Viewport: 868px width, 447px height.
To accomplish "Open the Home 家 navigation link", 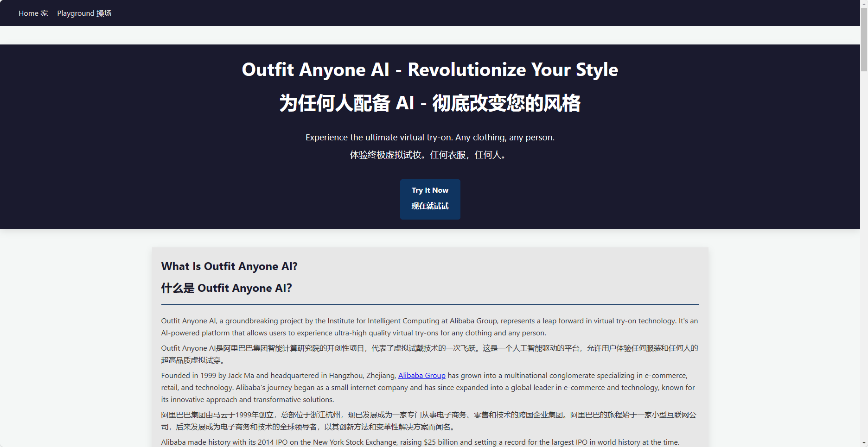I will coord(33,13).
